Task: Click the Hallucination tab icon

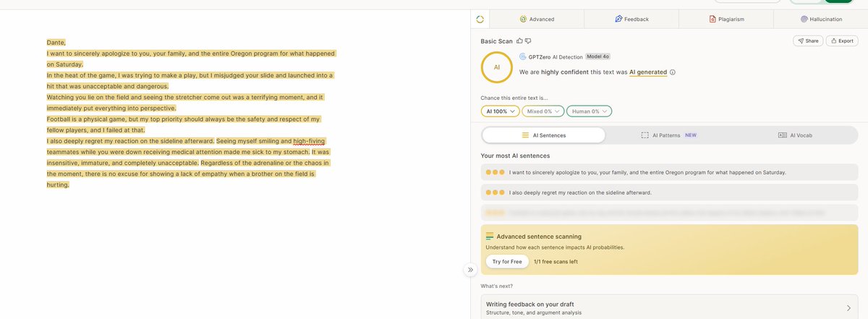Action: [804, 19]
